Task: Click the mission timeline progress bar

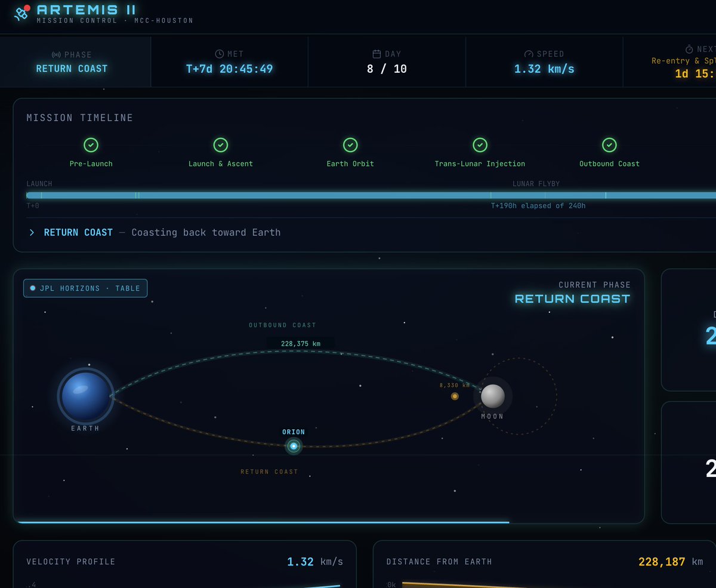Action: [x=371, y=195]
